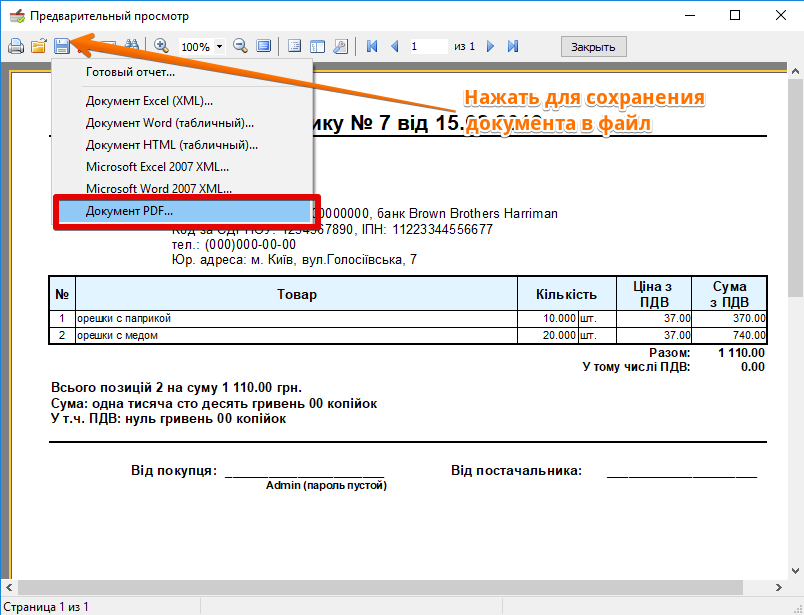Image resolution: width=804 pixels, height=615 pixels.
Task: Click the Закрыть button
Action: tap(593, 47)
